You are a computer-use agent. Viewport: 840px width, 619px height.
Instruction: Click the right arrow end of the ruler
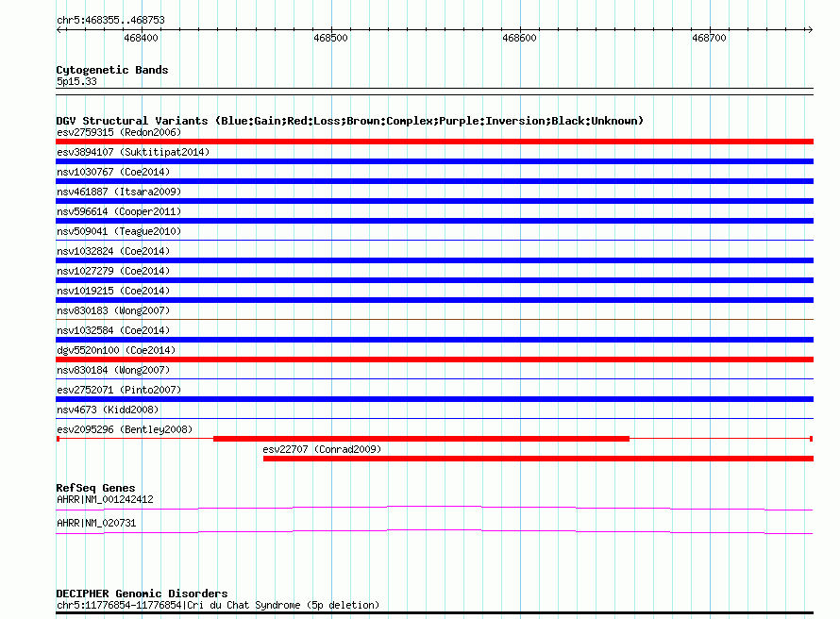810,29
